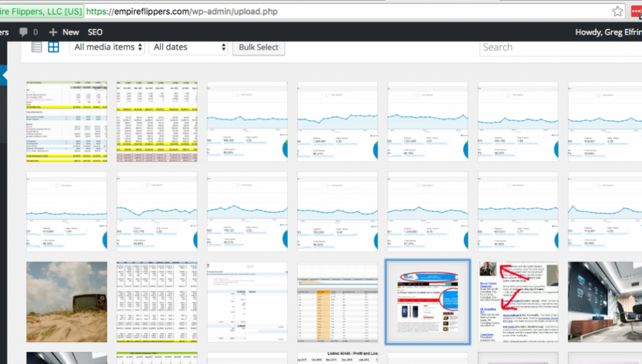Open the All media items filter dropdown
The width and height of the screenshot is (642, 364).
point(107,46)
